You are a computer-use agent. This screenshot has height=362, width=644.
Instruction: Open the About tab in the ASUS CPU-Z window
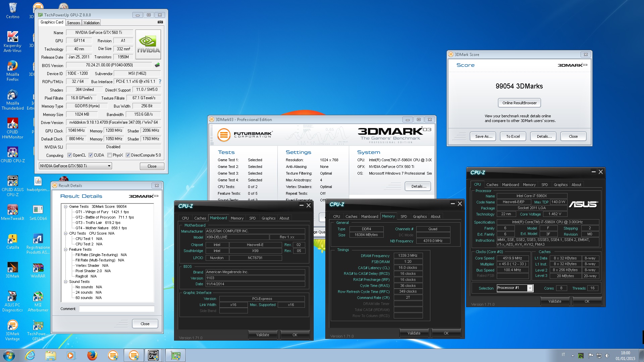pos(576,185)
